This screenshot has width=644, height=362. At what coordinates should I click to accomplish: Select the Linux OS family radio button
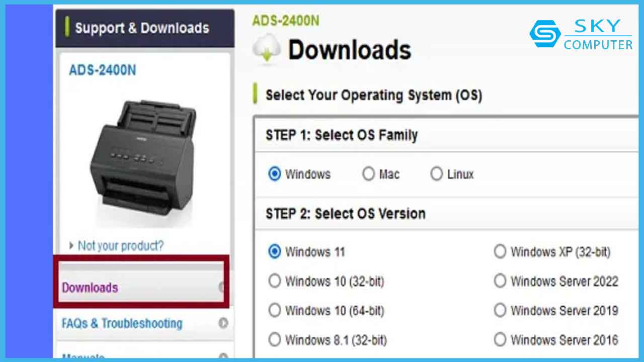[x=436, y=174]
